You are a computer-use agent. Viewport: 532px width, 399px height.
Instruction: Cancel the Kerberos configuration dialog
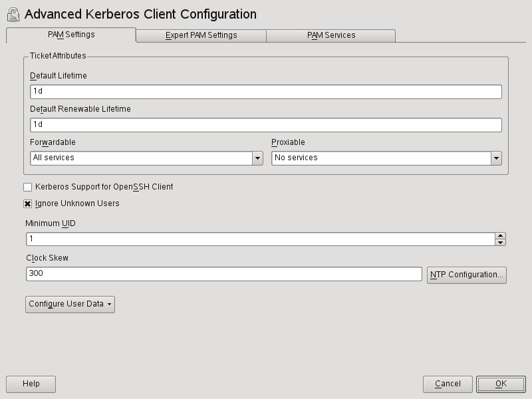coord(448,384)
